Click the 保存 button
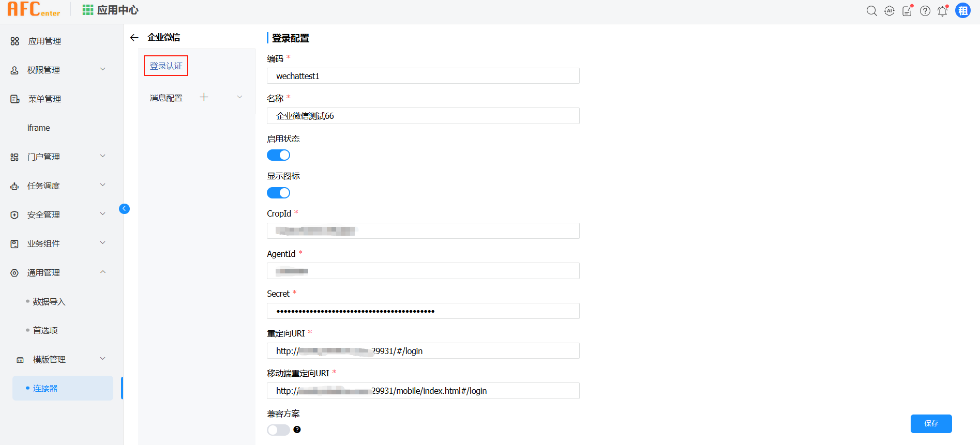 [931, 423]
